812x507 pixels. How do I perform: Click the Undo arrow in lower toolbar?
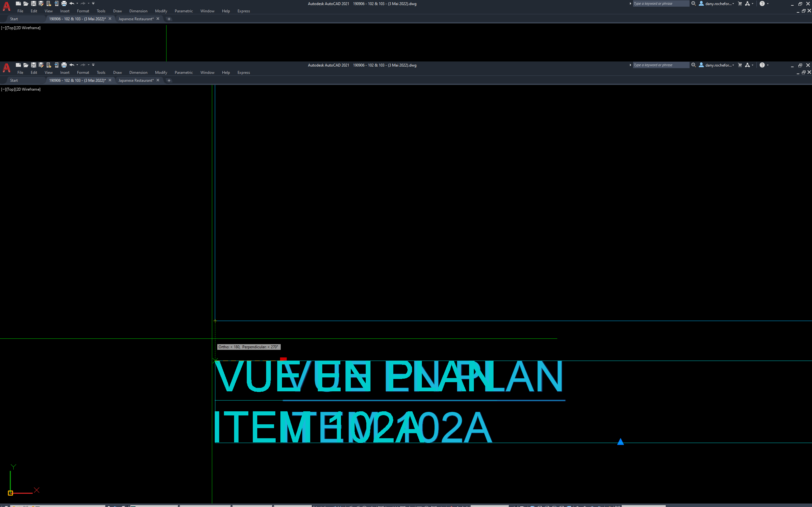(x=71, y=65)
